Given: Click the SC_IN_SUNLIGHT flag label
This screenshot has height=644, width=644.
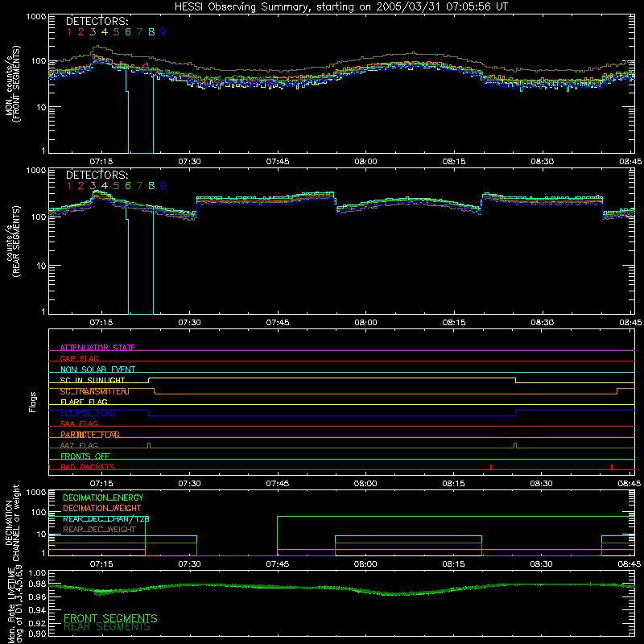Looking at the screenshot, I should (x=93, y=380).
